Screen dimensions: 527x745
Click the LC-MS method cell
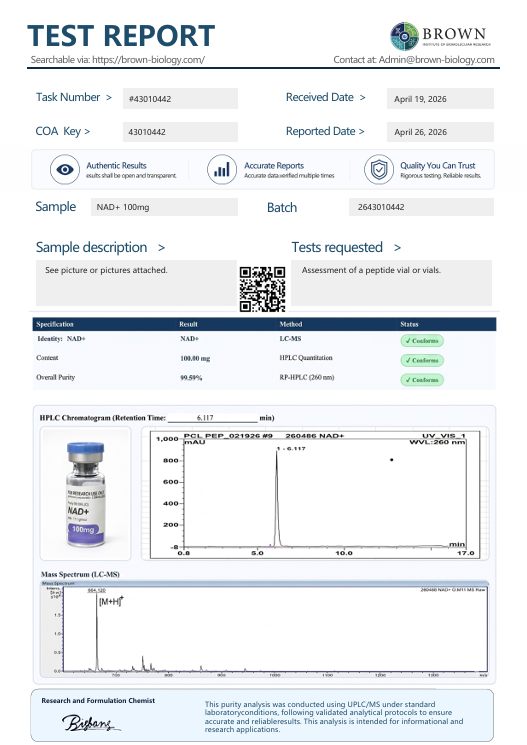tap(290, 339)
